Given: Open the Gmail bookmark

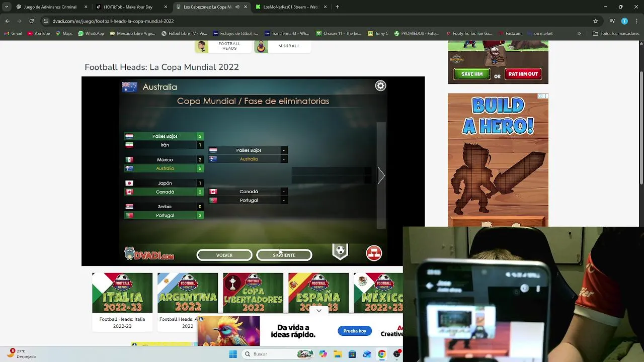Looking at the screenshot, I should tap(13, 34).
